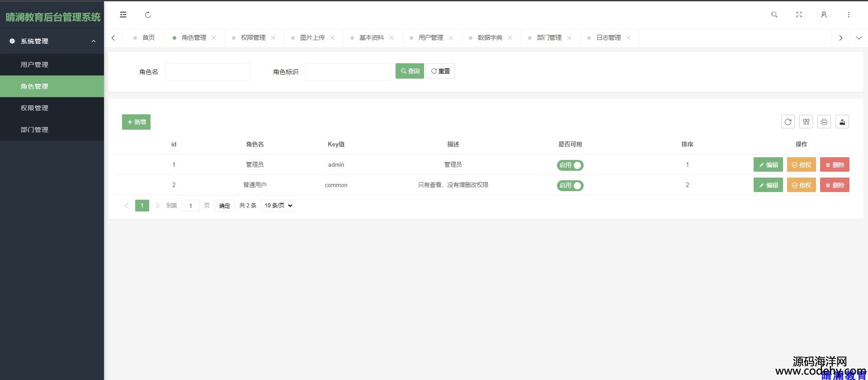Export the role table data
This screenshot has width=868, height=380.
point(842,122)
